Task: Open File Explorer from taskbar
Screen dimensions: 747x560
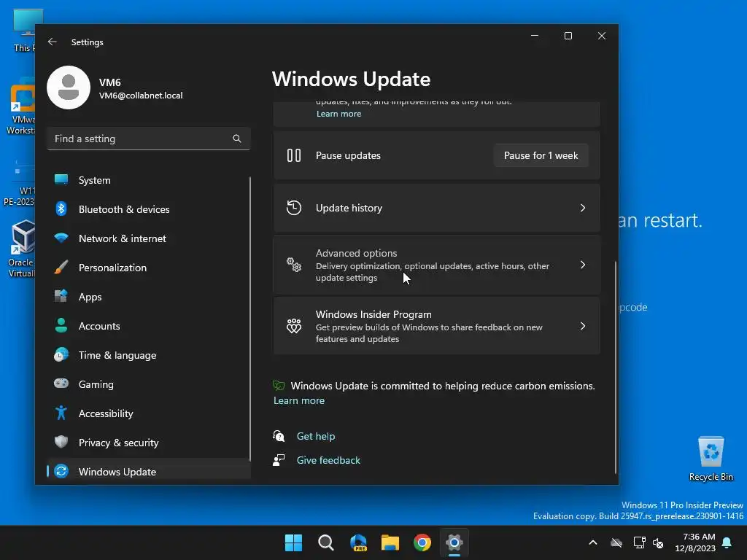Action: point(390,542)
